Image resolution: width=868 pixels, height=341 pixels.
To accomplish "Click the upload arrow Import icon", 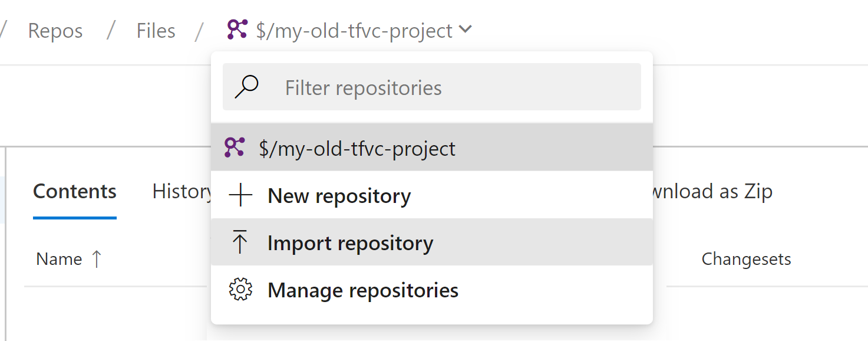I will pyautogui.click(x=240, y=243).
